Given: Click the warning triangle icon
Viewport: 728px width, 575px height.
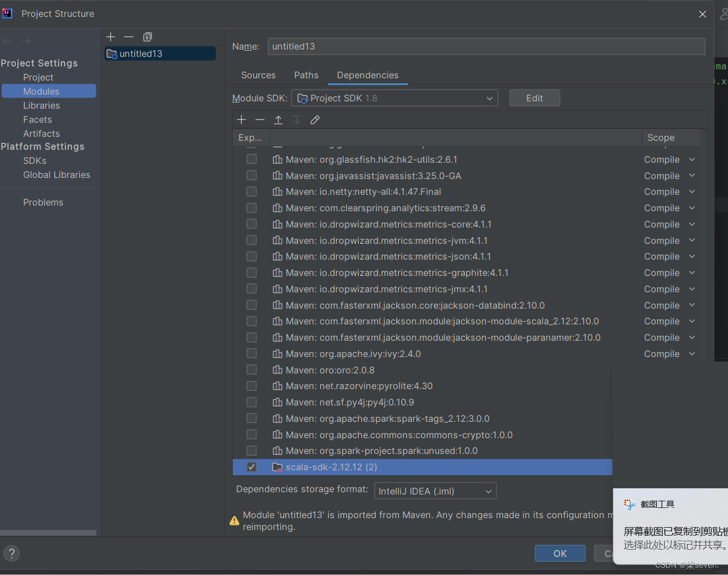Looking at the screenshot, I should tap(234, 521).
